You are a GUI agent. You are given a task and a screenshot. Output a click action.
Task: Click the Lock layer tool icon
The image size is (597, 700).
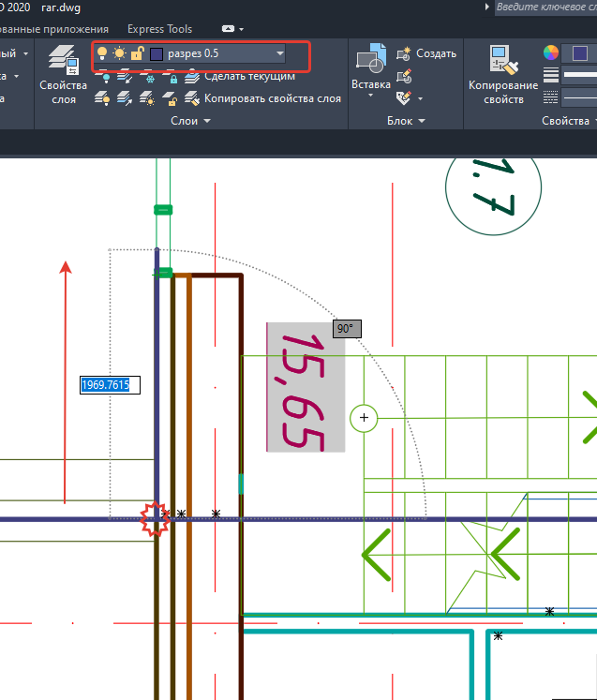point(171,76)
